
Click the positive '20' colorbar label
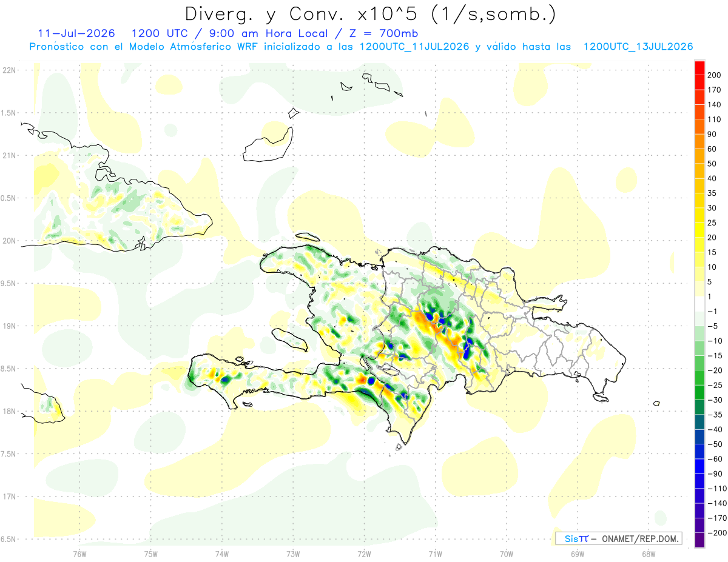(x=712, y=238)
